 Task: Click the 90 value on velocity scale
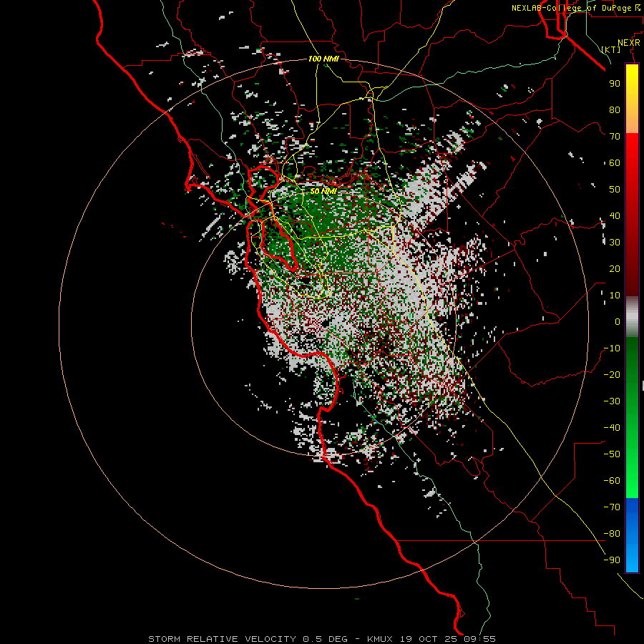click(615, 84)
